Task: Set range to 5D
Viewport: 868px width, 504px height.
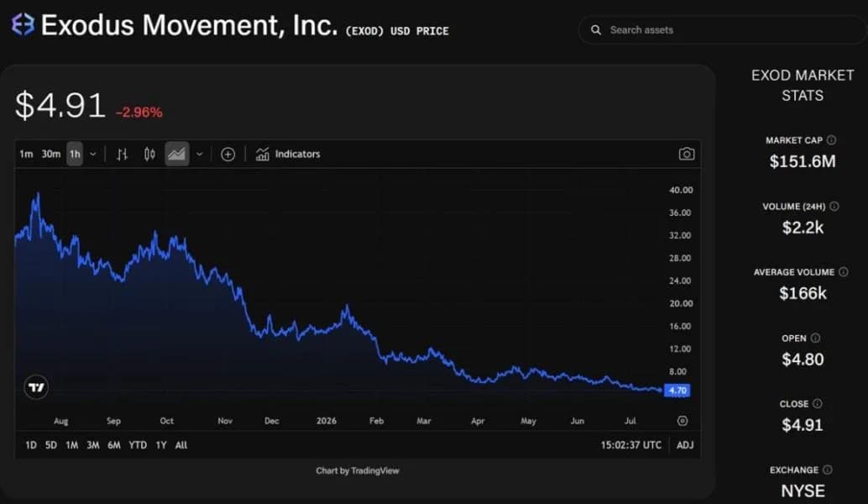Action: click(x=51, y=444)
